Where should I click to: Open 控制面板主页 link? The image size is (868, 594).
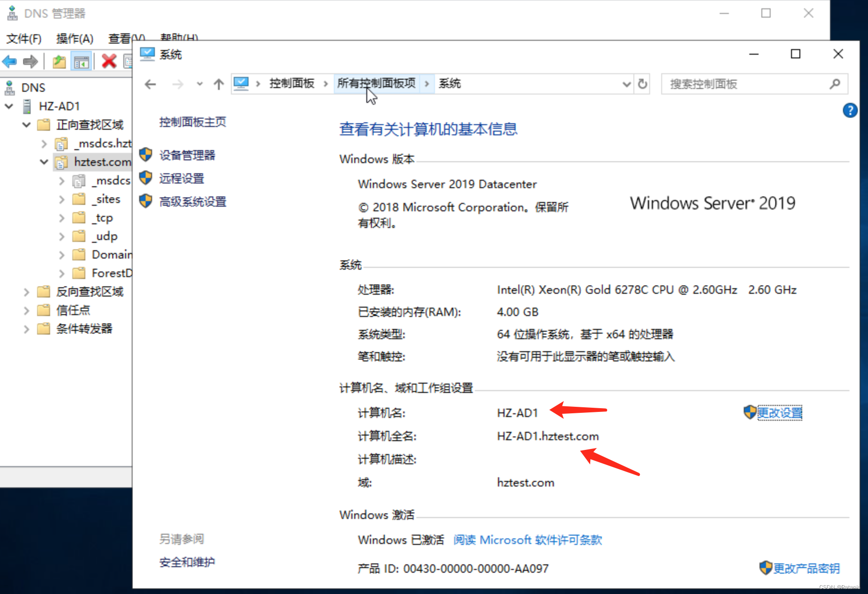[192, 122]
